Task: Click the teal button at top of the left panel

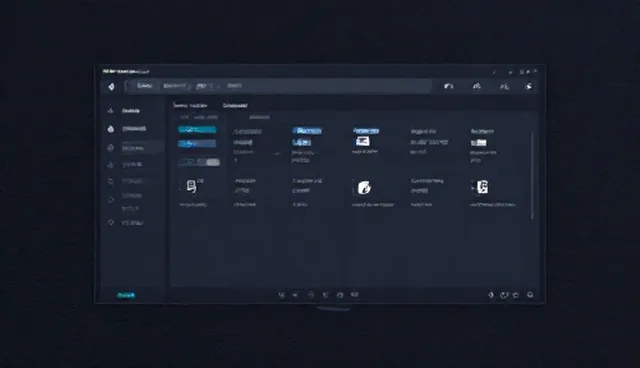Action: click(x=197, y=129)
